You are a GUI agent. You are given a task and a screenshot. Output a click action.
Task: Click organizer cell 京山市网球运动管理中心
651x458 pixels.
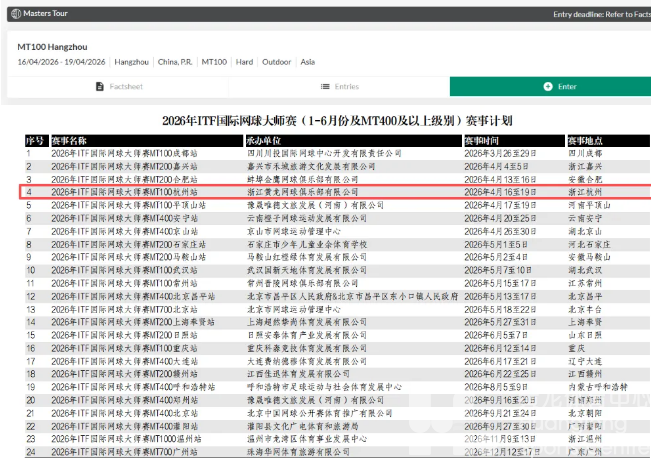click(294, 231)
